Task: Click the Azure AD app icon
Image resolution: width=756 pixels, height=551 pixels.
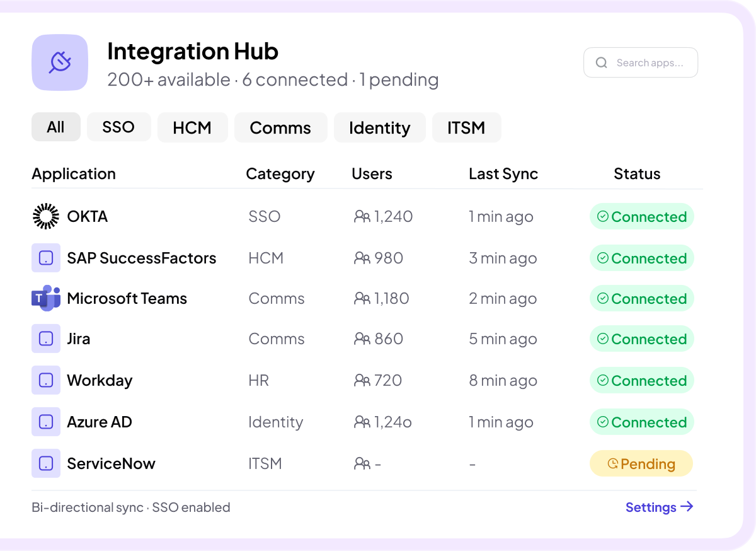Action: pos(45,422)
